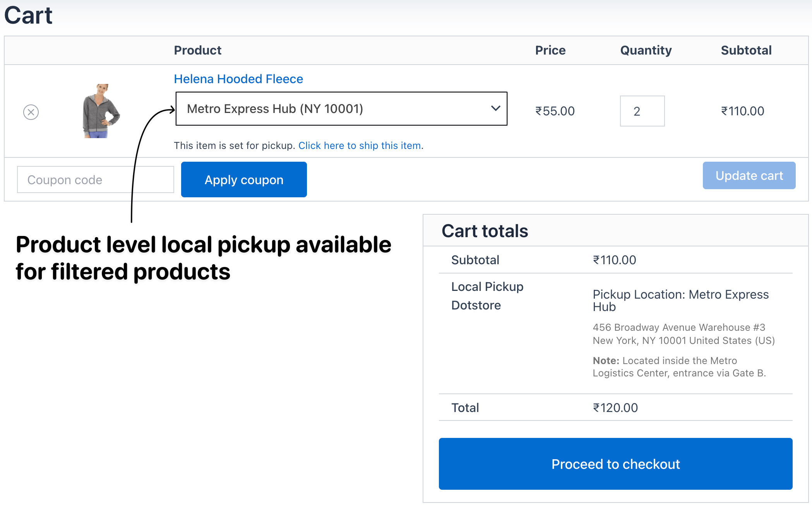The height and width of the screenshot is (506, 812).
Task: Click the Local Pickup Dotstore row
Action: 487,296
